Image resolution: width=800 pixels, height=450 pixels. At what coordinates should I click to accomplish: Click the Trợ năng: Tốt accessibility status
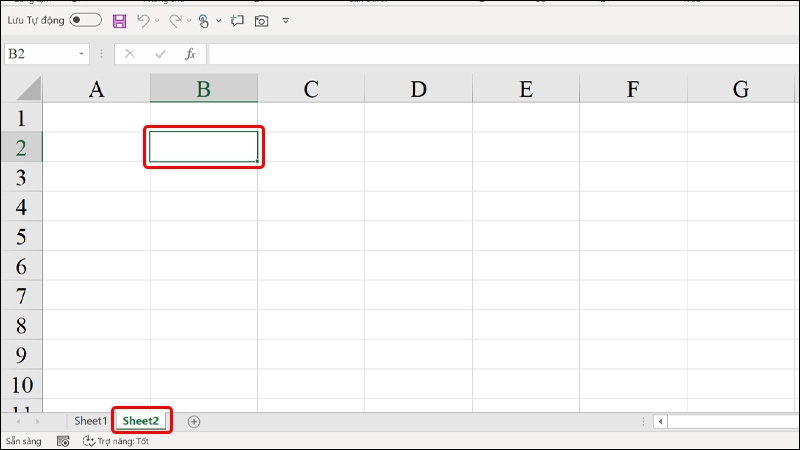(x=116, y=441)
